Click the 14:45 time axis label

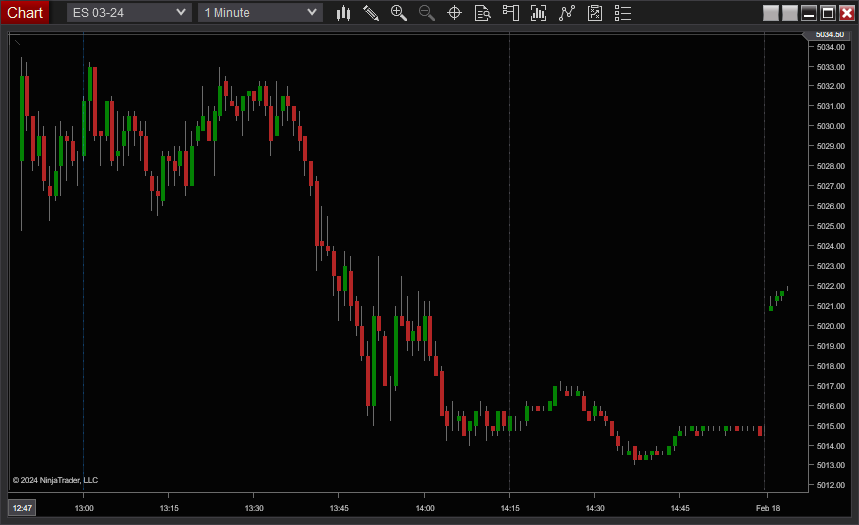pos(680,508)
